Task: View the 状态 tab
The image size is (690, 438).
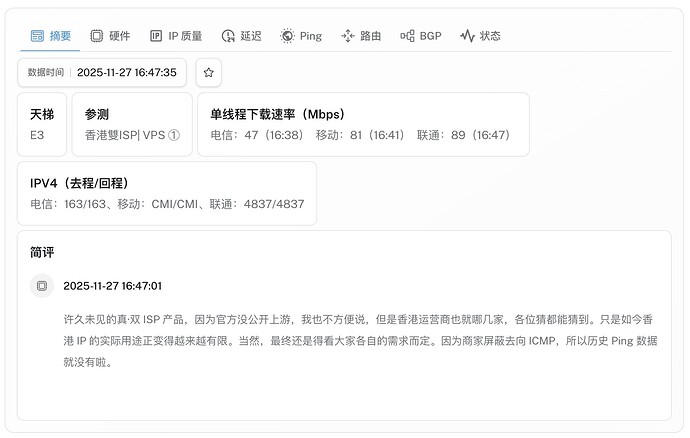Action: tap(481, 36)
